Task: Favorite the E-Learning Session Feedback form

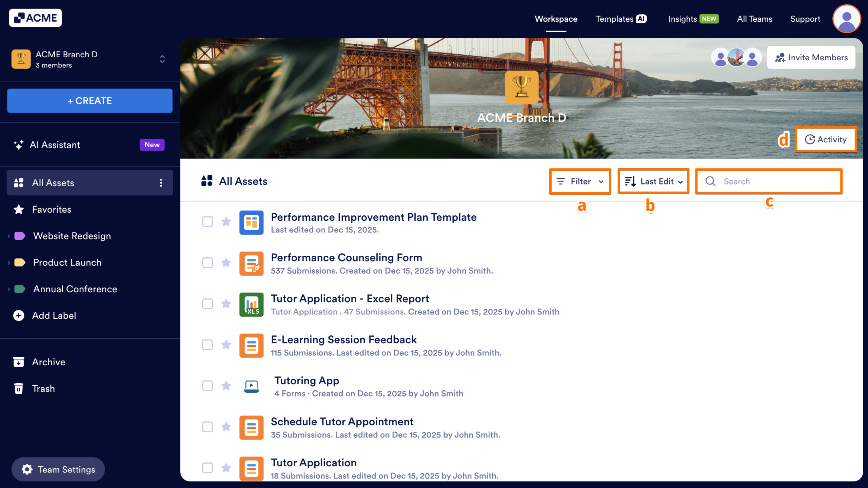Action: point(226,345)
